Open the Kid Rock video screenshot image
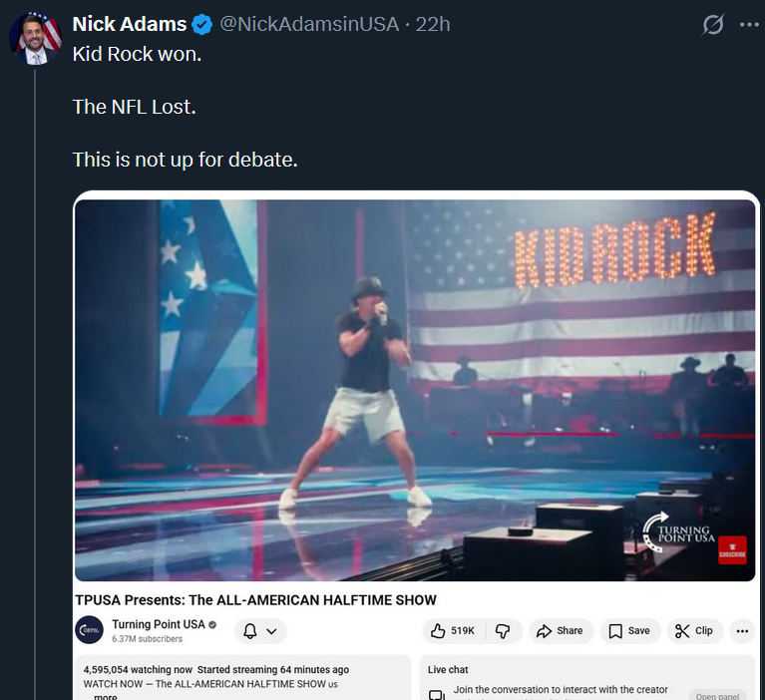Image resolution: width=765 pixels, height=700 pixels. 414,389
